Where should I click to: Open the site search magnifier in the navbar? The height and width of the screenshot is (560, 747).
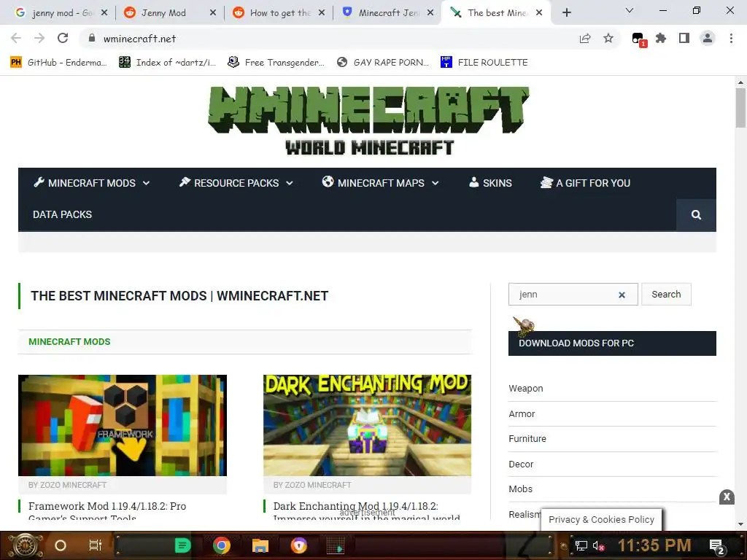tap(696, 215)
